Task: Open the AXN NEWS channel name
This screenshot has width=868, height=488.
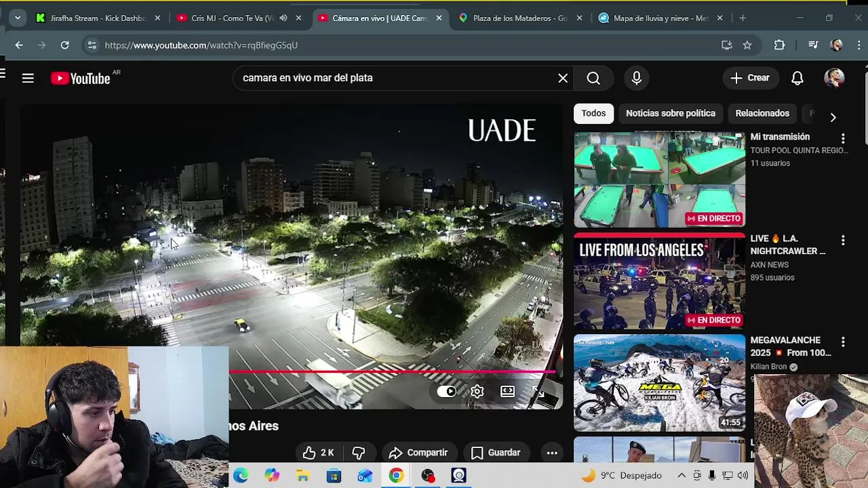Action: tap(769, 265)
